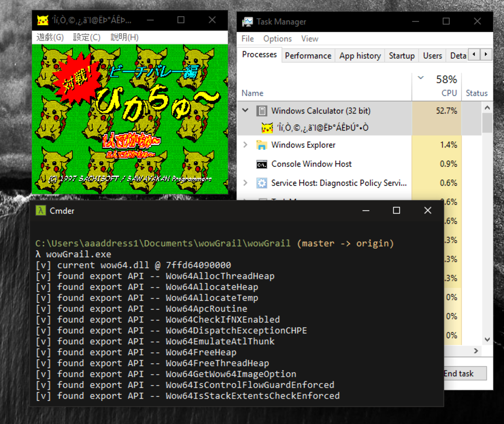Click the Wow64CheckIfNXEnabled output line
This screenshot has width=504, height=424.
click(158, 320)
